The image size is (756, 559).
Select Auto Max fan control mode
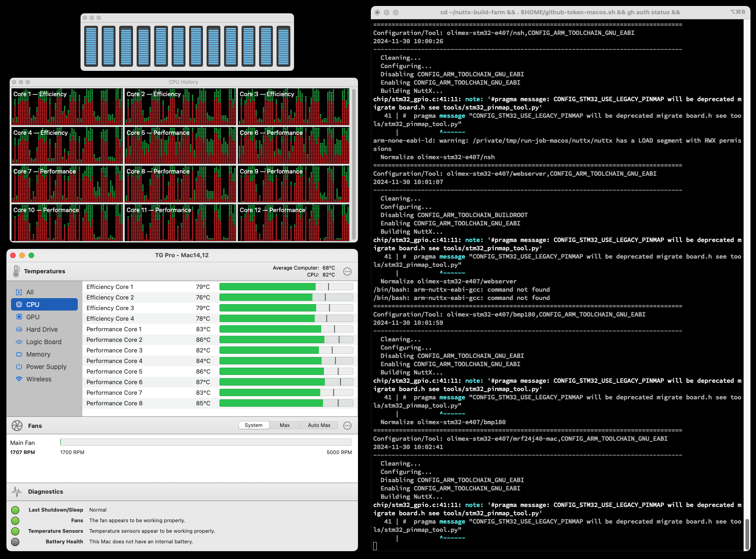point(319,425)
